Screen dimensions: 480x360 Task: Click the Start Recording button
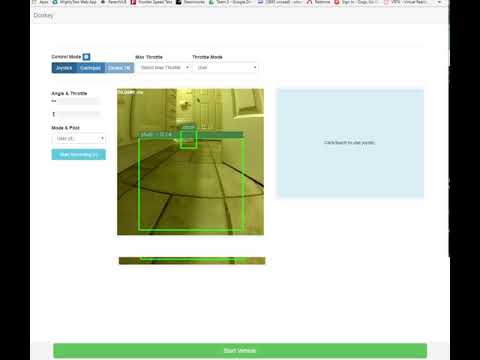click(x=79, y=155)
